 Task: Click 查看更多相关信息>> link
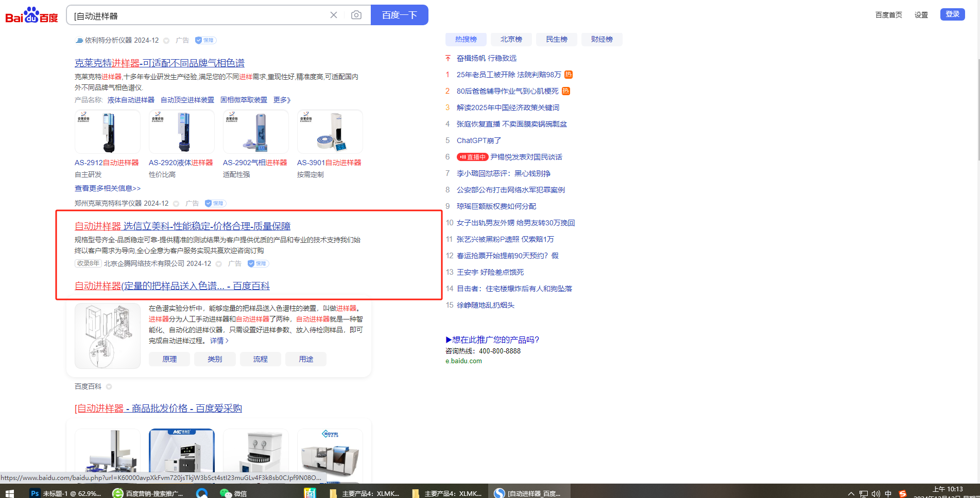pos(108,188)
